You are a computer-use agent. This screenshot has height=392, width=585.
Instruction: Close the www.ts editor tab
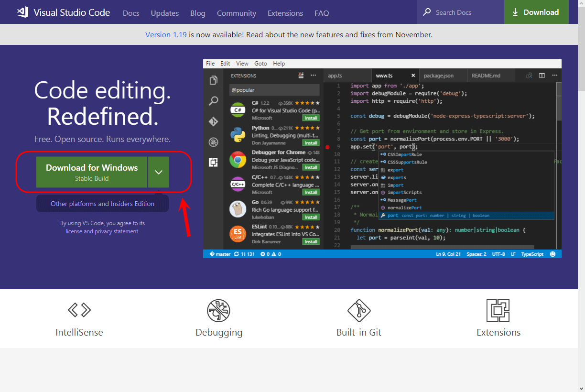coord(413,76)
